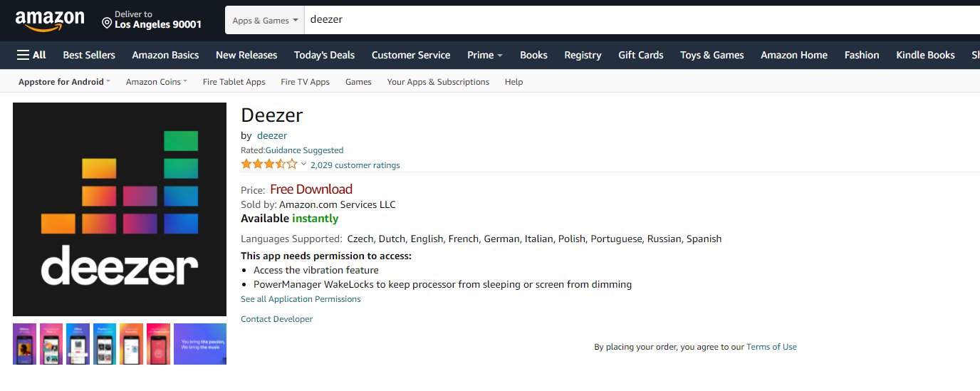Open the All hamburger menu

(x=31, y=55)
